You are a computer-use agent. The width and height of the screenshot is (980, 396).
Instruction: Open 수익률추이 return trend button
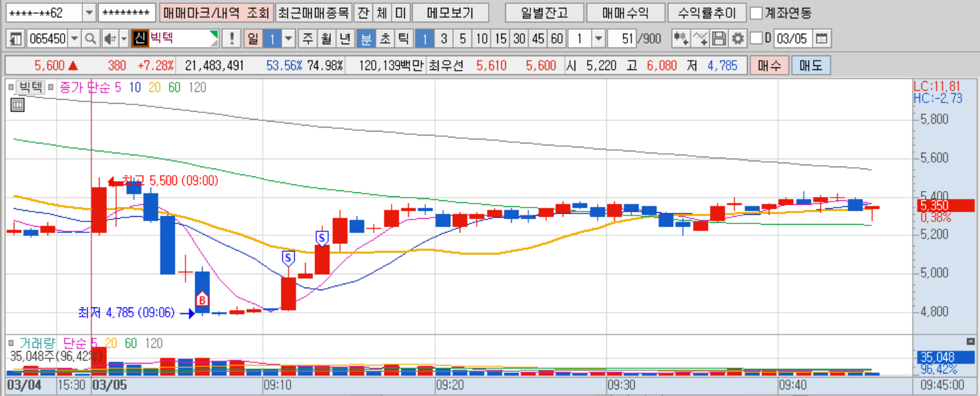click(707, 13)
